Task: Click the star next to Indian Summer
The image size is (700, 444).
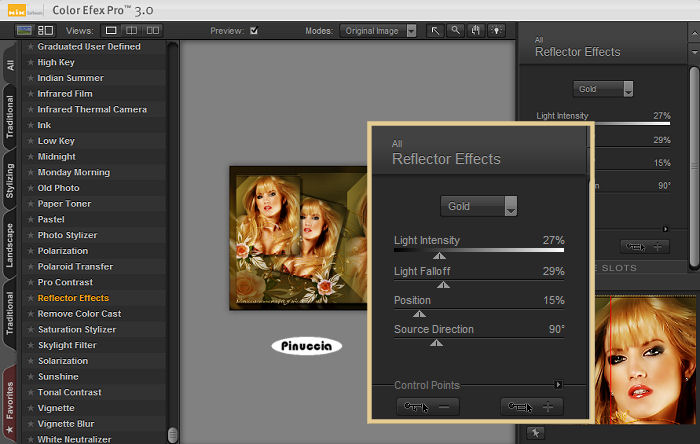Action: click(x=30, y=78)
